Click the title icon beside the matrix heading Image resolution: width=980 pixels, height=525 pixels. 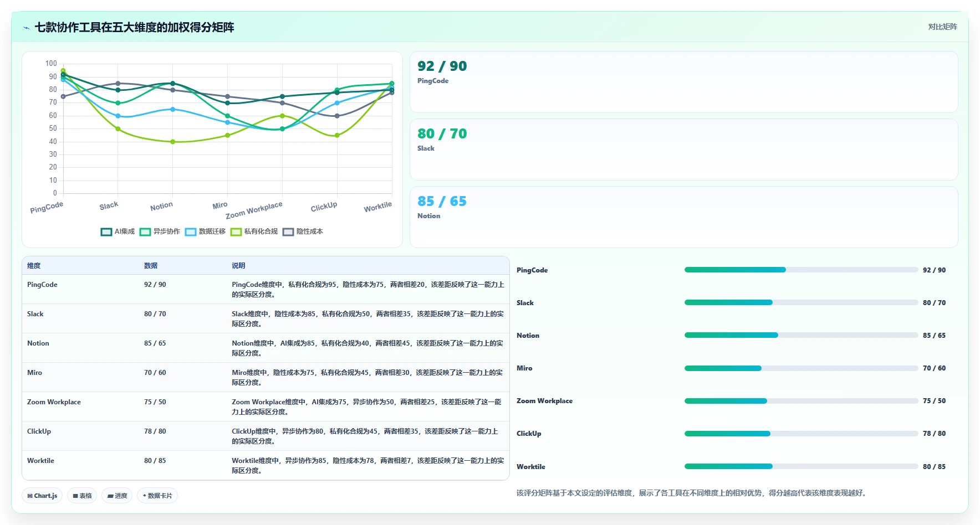point(26,28)
